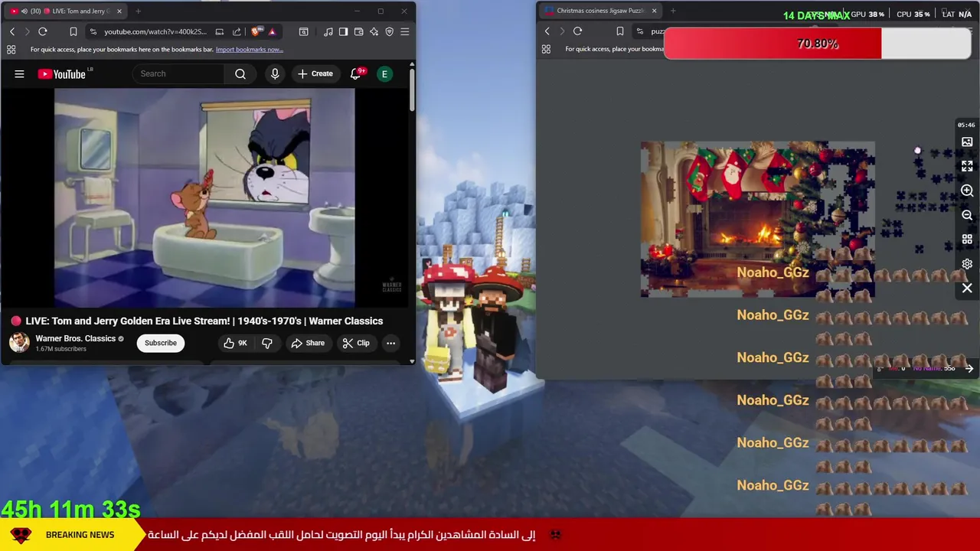980x551 pixels.
Task: Open the YouTube guide hamburger menu
Action: pyautogui.click(x=19, y=74)
